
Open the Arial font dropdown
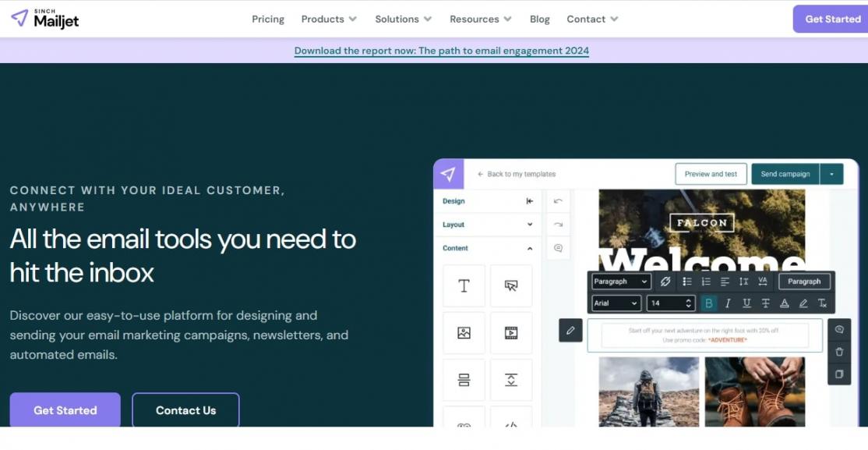tap(616, 303)
